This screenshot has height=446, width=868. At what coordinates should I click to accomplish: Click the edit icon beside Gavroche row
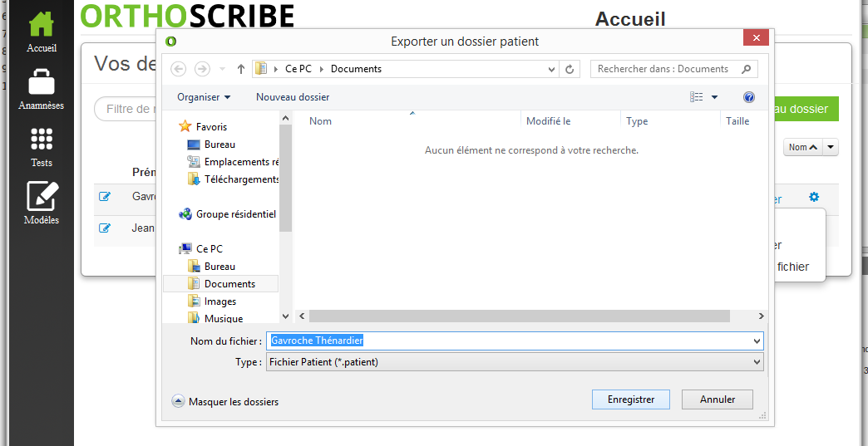pos(105,196)
